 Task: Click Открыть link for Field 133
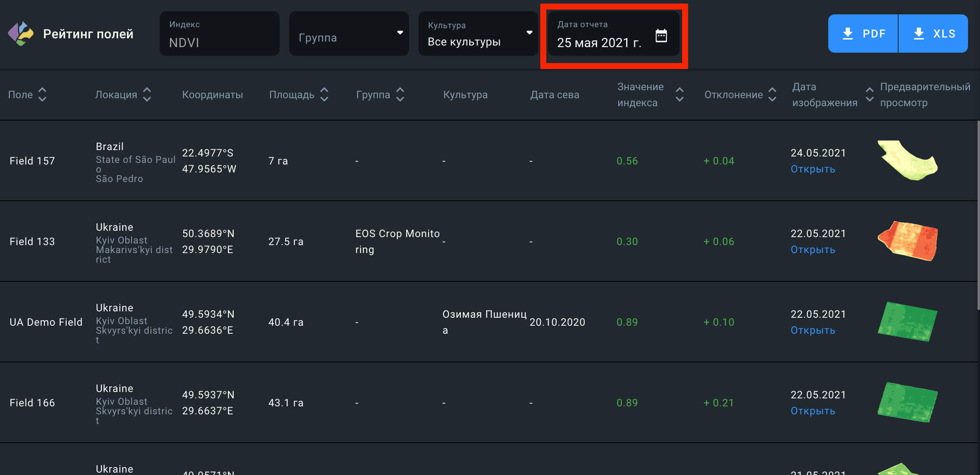pyautogui.click(x=813, y=250)
